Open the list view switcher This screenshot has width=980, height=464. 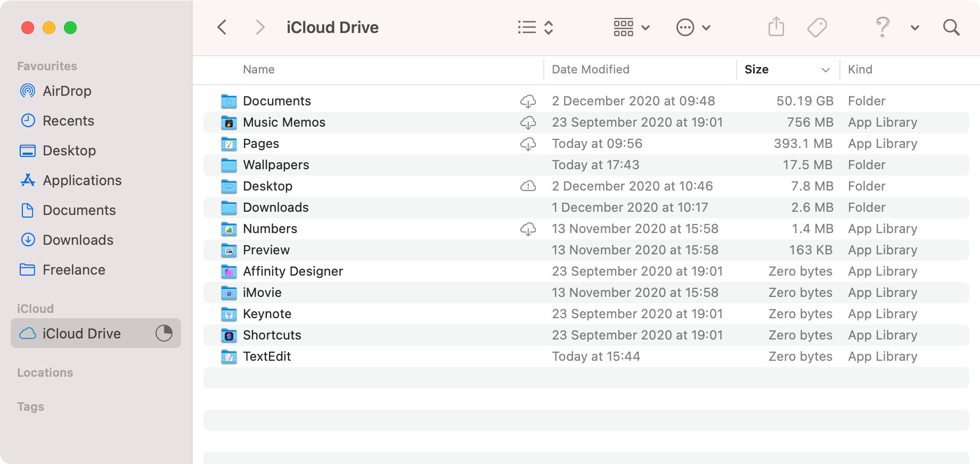[535, 27]
